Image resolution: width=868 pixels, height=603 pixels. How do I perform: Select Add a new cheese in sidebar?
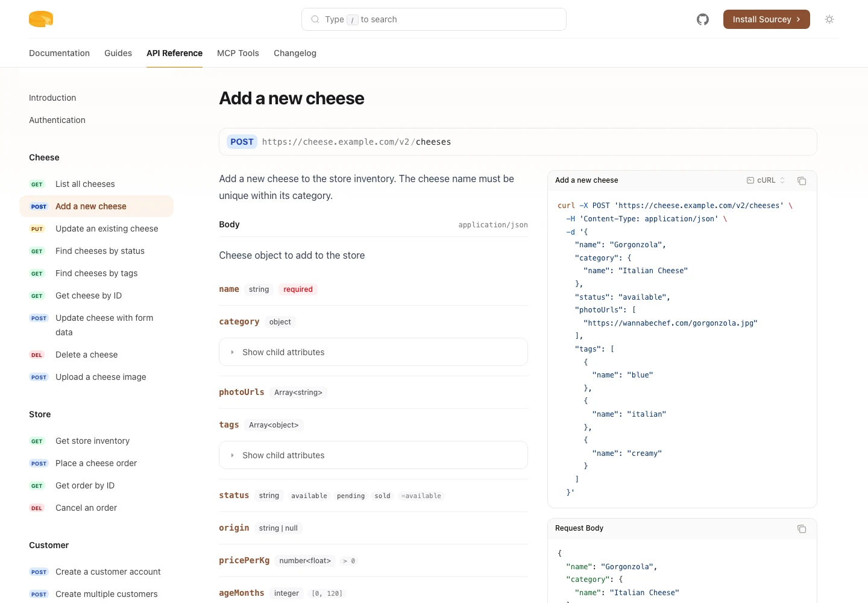[96, 206]
